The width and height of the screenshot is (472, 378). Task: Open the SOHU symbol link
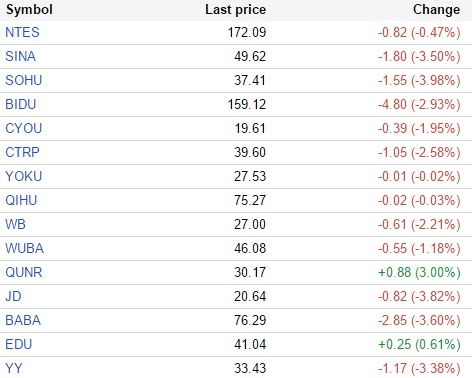click(x=24, y=80)
